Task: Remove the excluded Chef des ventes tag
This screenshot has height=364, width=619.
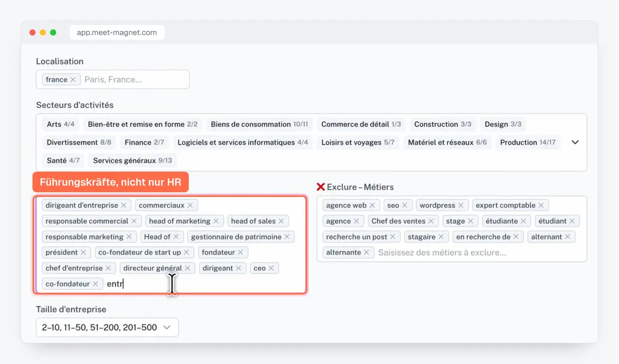Action: (x=431, y=221)
